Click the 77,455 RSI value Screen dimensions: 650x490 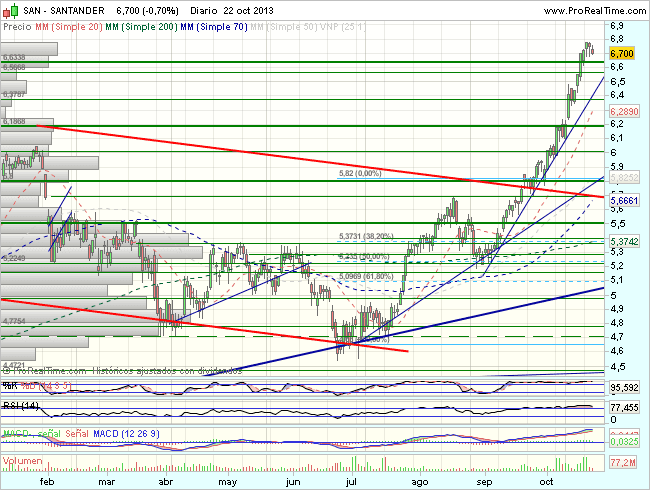pos(624,408)
